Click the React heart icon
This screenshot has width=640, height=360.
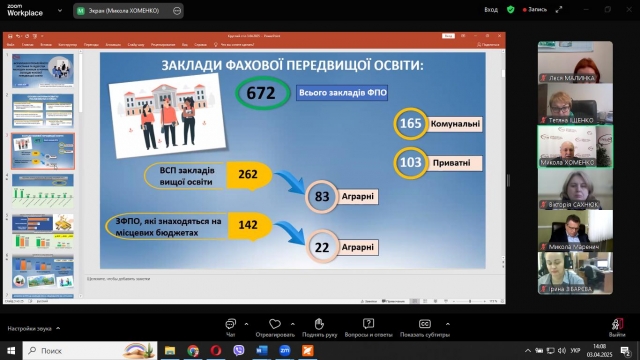tap(275, 324)
